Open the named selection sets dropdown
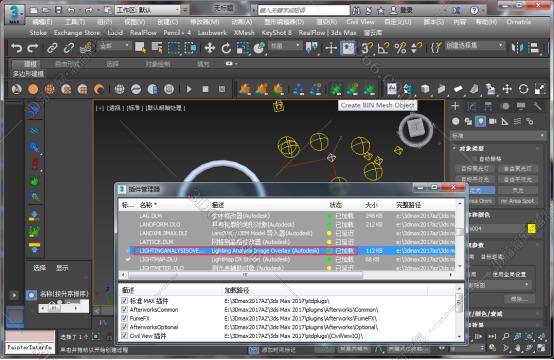 [474, 46]
